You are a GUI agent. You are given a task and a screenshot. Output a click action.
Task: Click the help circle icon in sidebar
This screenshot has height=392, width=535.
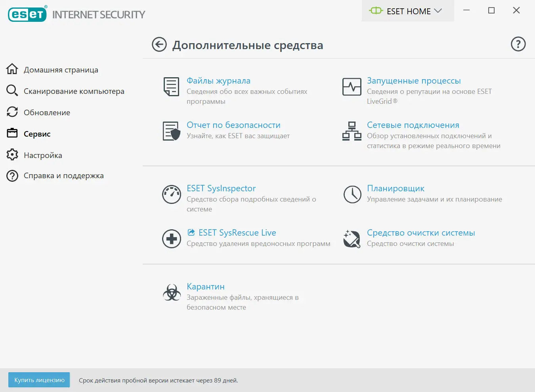12,176
